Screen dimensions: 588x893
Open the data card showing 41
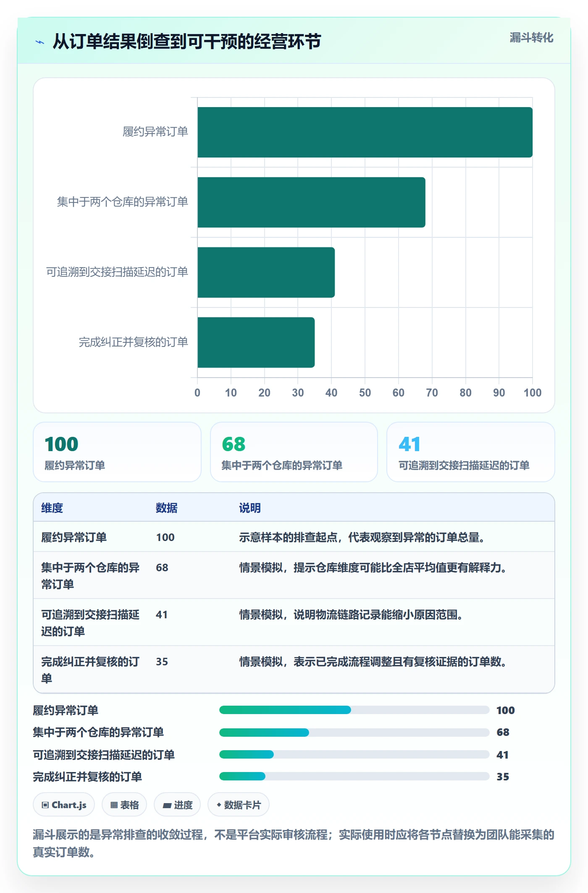pyautogui.click(x=471, y=452)
